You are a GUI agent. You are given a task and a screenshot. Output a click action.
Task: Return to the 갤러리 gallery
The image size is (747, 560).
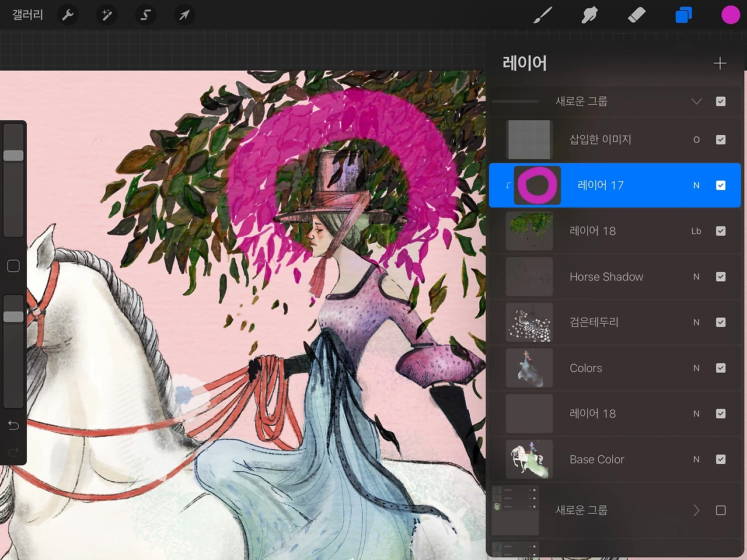coord(28,15)
